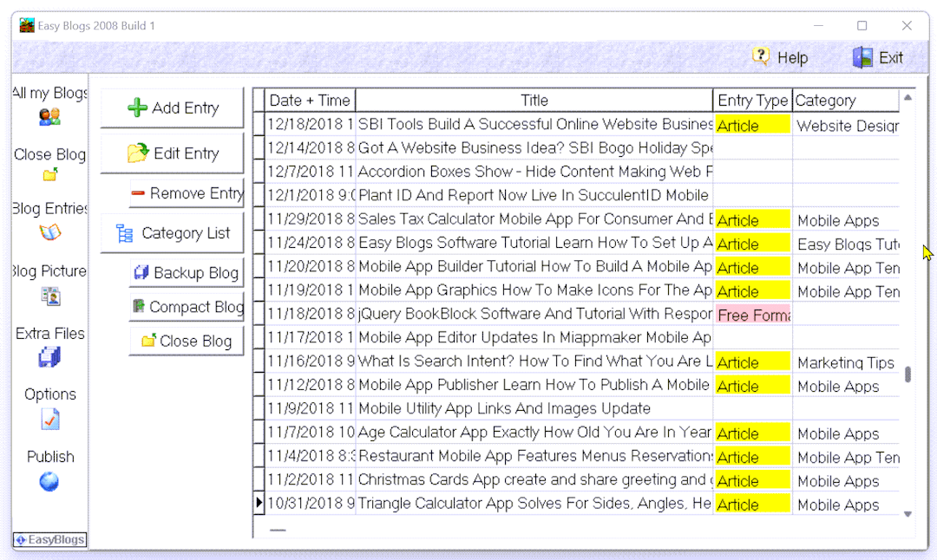Select the row marker for the 10/31/2018 entry
Screen dimensions: 937x560
pyautogui.click(x=259, y=504)
